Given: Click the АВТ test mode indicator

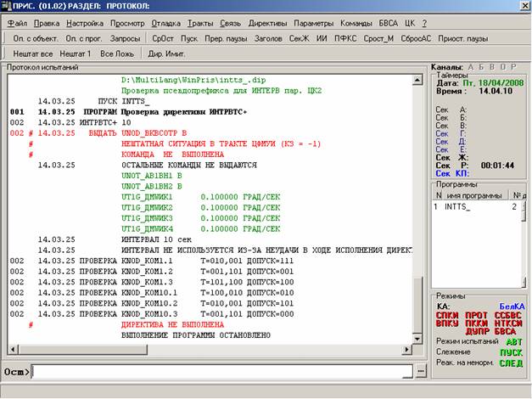Looking at the screenshot, I should click(514, 342).
